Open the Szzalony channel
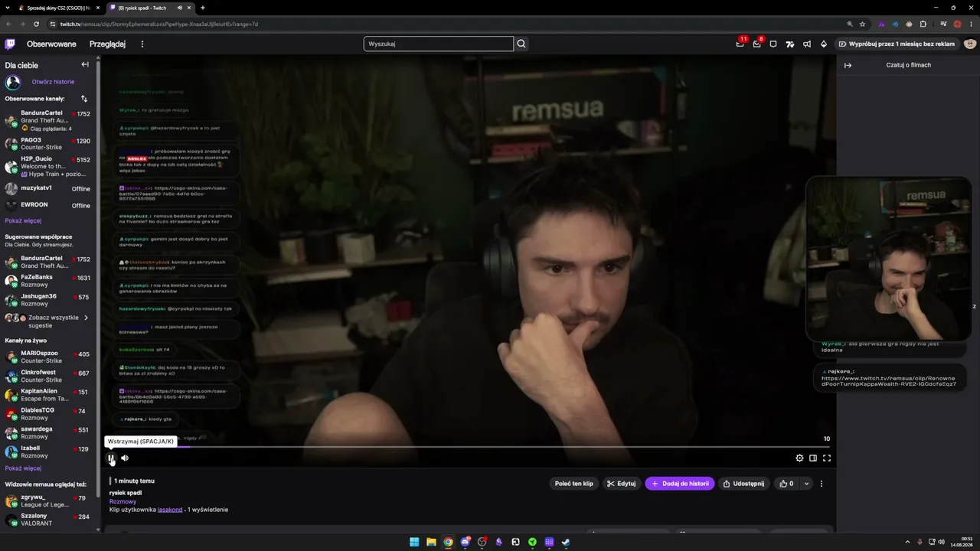The width and height of the screenshot is (980, 551). 47,520
